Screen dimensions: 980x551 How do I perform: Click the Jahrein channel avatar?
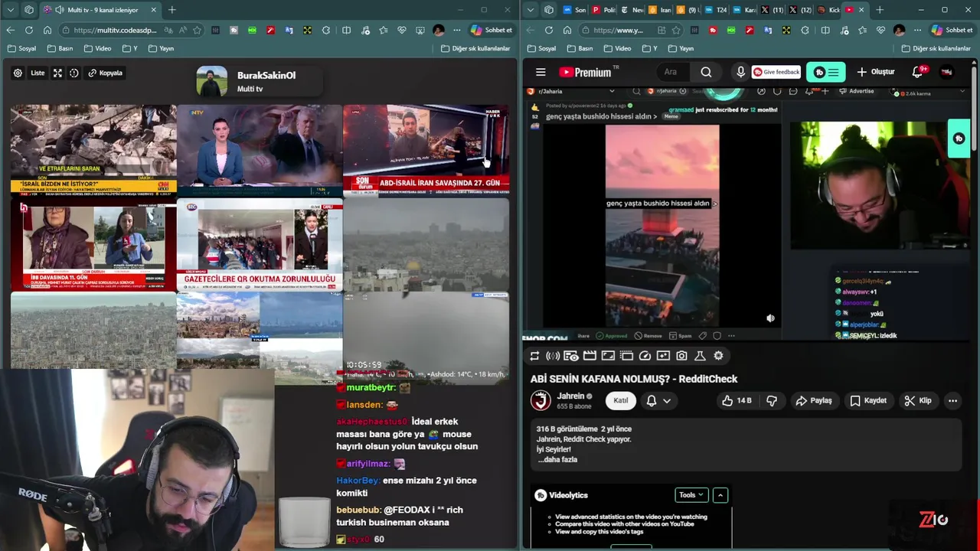[541, 400]
